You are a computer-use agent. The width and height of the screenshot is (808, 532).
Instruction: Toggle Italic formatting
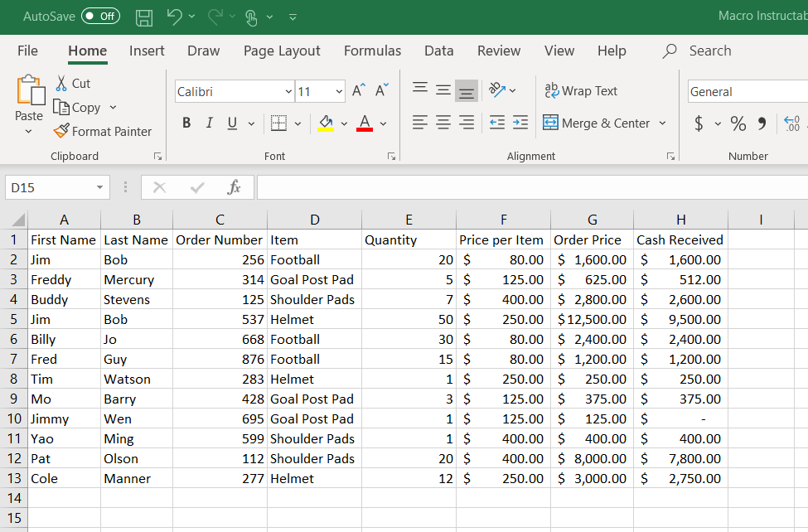coord(209,122)
